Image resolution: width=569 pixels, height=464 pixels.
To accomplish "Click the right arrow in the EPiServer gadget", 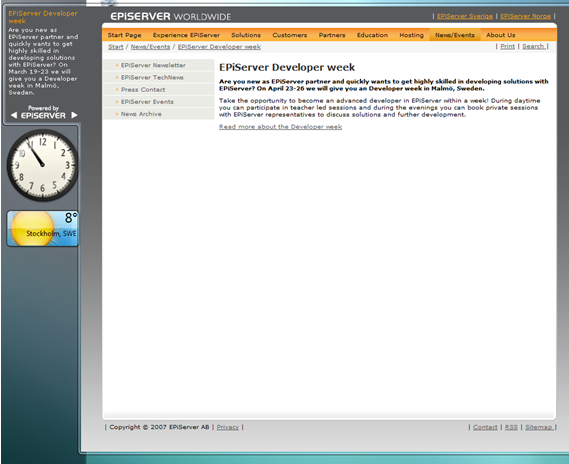I will point(74,115).
